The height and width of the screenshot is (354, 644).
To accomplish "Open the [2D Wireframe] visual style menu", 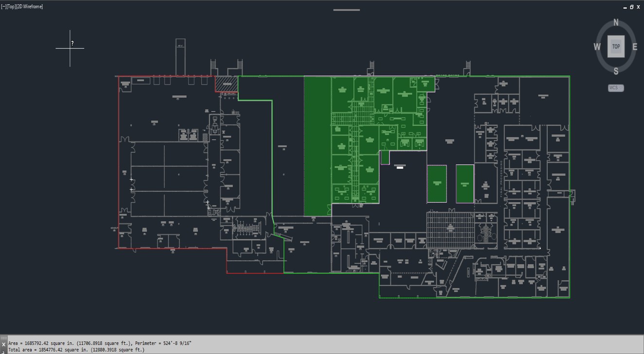I will coord(30,7).
